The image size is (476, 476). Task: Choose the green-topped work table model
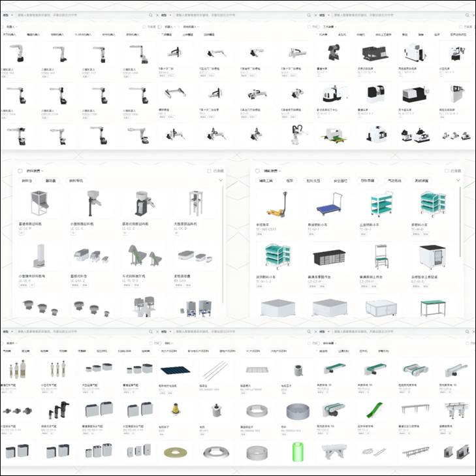(x=432, y=306)
